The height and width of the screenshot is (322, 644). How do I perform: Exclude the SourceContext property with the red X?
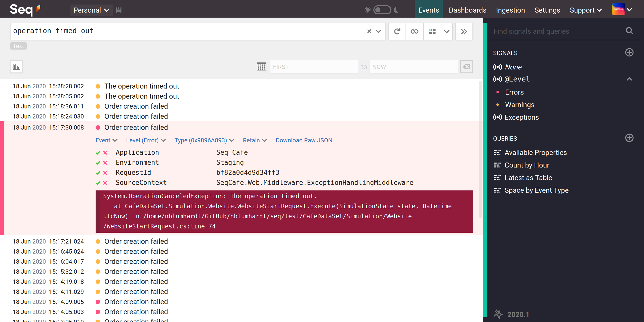tap(105, 183)
